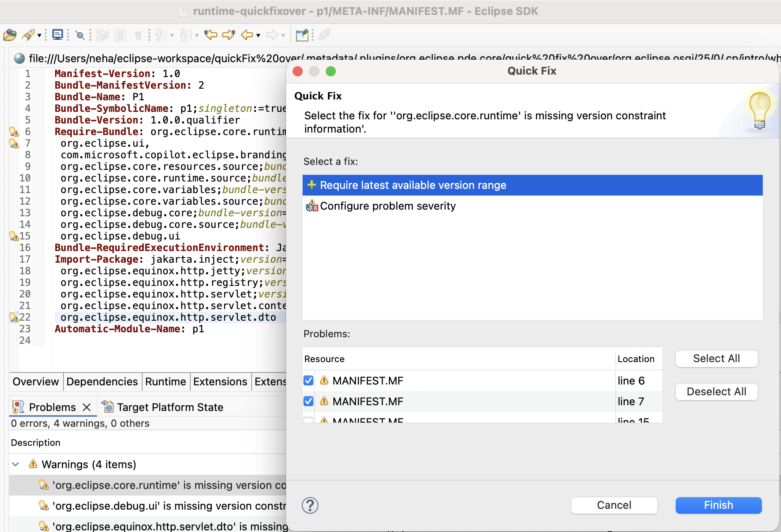
Task: Open the Target Platform State tab
Action: (x=163, y=407)
